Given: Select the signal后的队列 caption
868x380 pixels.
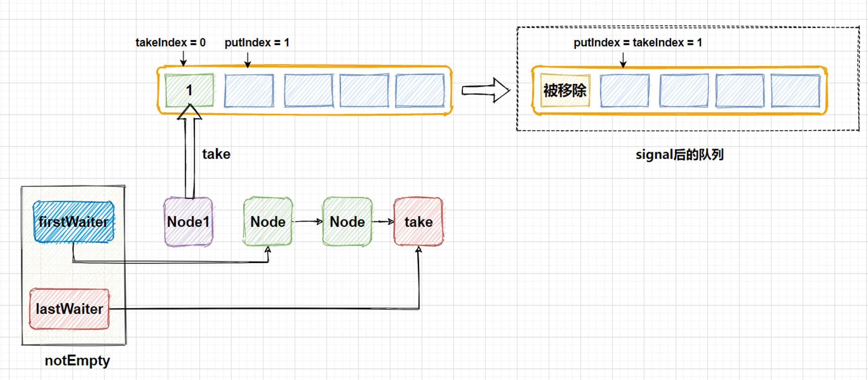Looking at the screenshot, I should [x=680, y=155].
